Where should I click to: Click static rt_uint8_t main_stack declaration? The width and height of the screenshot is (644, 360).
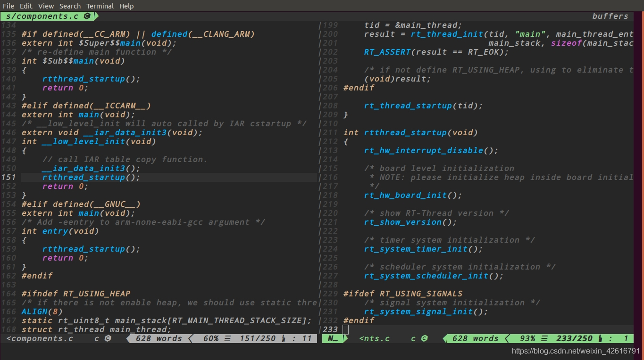click(x=167, y=321)
